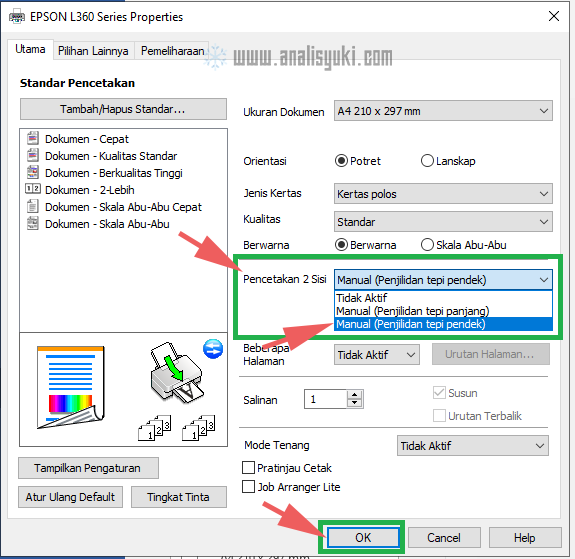
Task: Close the EPSON L360 Properties dialog
Action: pos(554,16)
